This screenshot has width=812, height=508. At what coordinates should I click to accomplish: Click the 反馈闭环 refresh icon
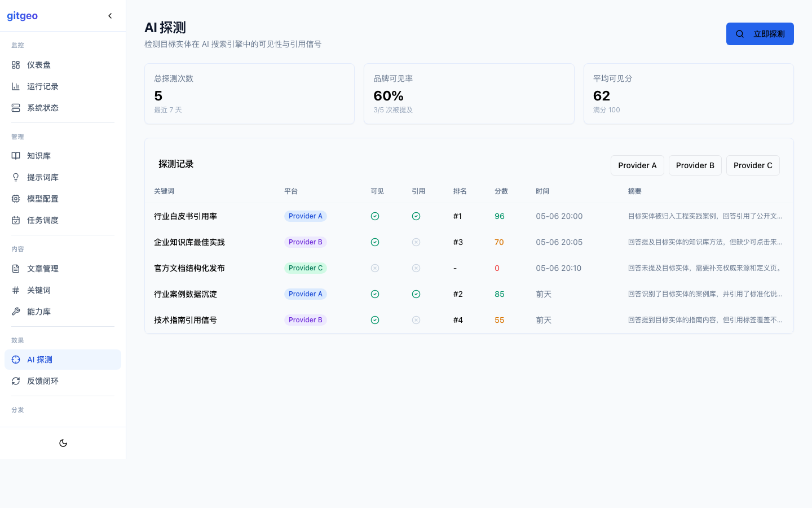[16, 381]
